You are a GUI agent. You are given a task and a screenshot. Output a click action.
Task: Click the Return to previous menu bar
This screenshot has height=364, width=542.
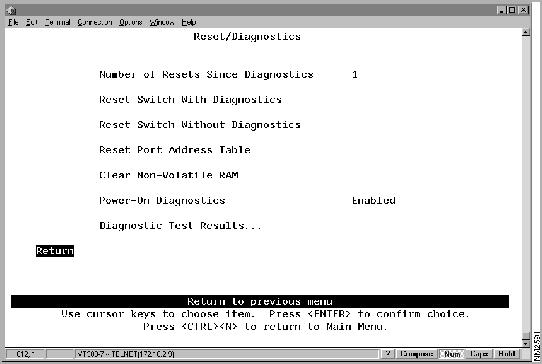tap(260, 301)
